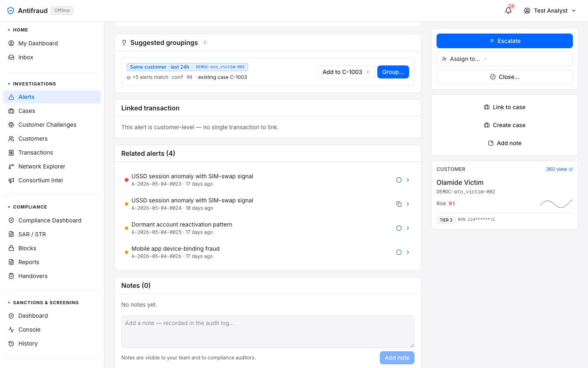This screenshot has width=588, height=368.
Task: Click Create case
Action: 505,125
